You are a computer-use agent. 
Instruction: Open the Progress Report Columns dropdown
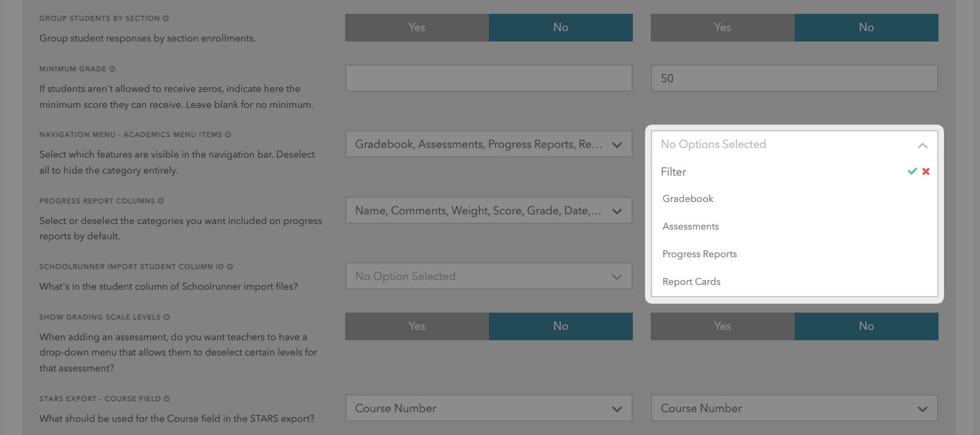488,211
